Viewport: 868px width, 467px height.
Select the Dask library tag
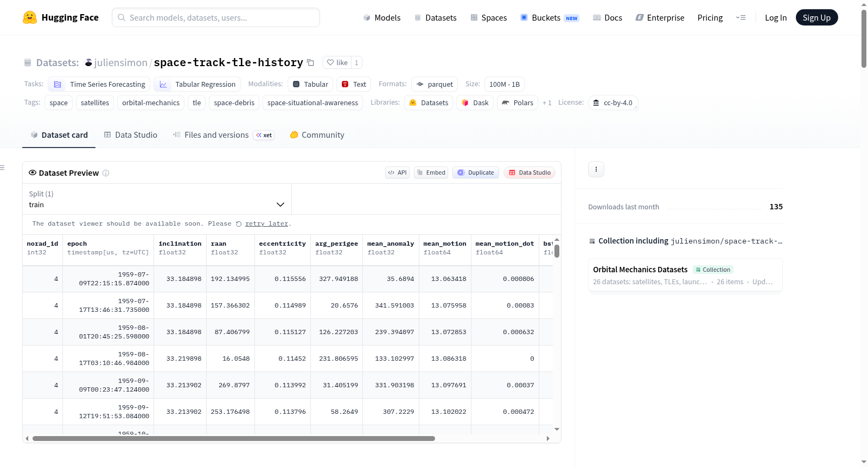pyautogui.click(x=475, y=103)
